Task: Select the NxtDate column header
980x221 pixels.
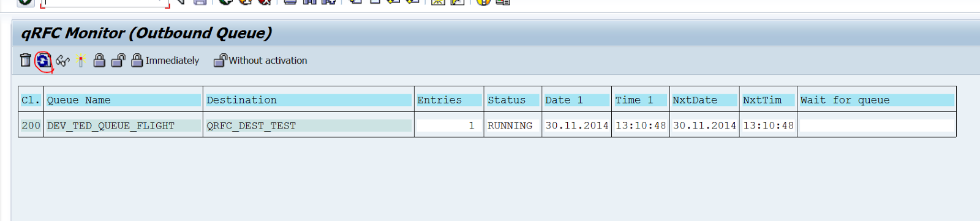Action: point(704,100)
